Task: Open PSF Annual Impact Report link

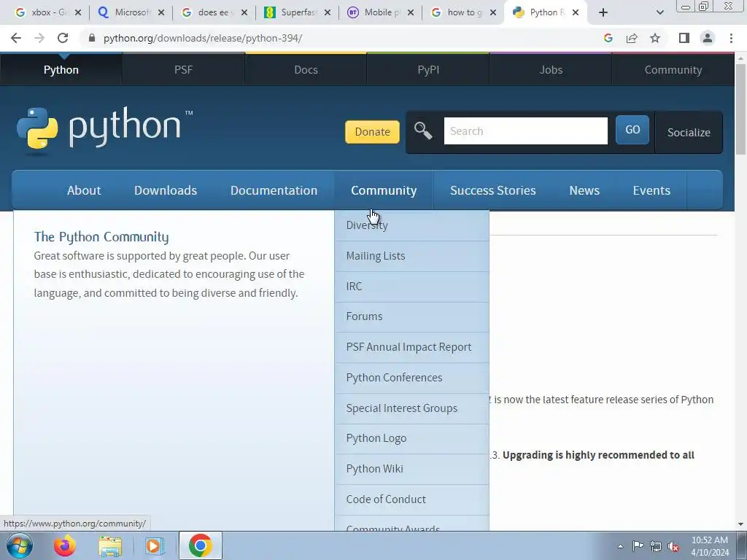Action: (411, 347)
